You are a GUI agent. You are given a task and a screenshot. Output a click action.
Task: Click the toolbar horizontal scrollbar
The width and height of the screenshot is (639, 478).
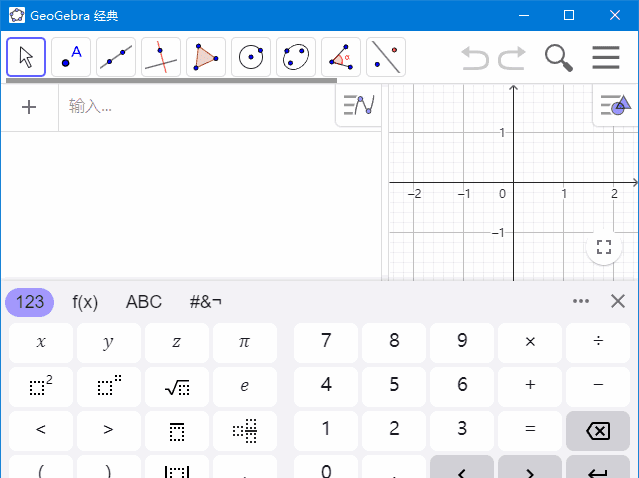tap(172, 80)
